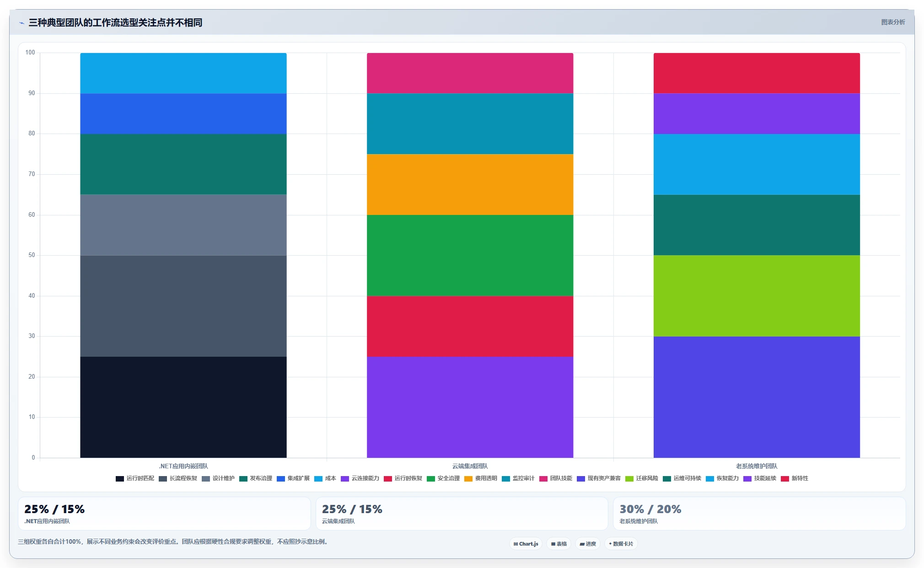
Task: Click the dark teal segment of .NET bar
Action: coord(183,164)
